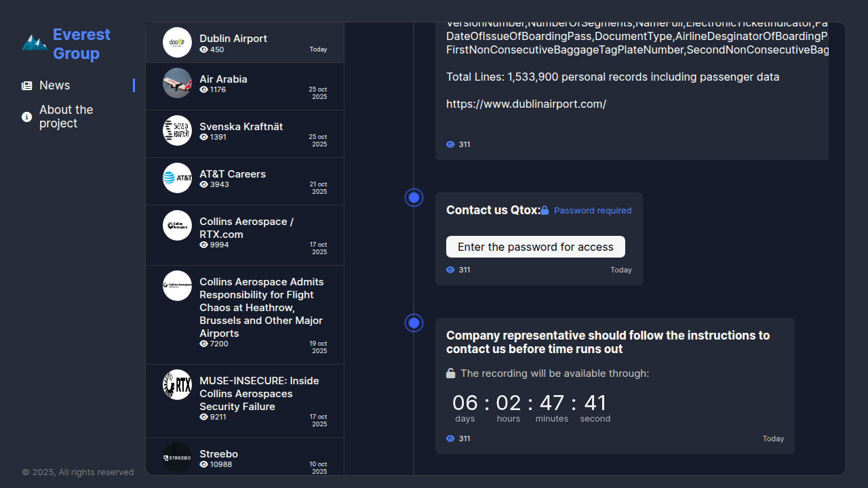Open the News menu item

[x=54, y=85]
